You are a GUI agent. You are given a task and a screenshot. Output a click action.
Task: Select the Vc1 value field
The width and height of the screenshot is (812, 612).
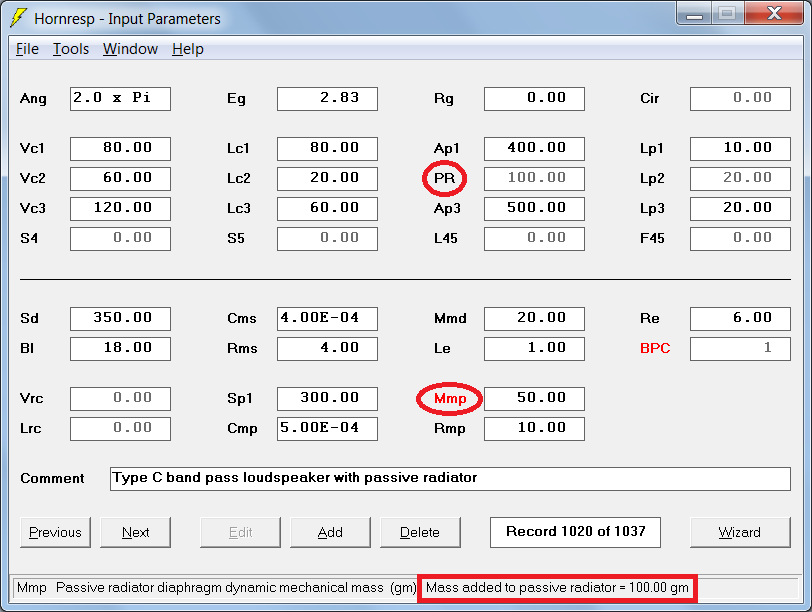pyautogui.click(x=120, y=149)
